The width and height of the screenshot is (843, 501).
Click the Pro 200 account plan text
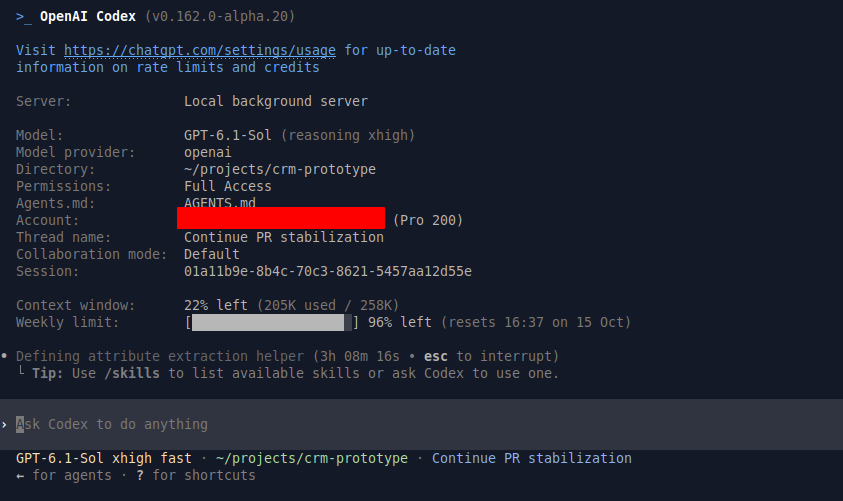[428, 220]
